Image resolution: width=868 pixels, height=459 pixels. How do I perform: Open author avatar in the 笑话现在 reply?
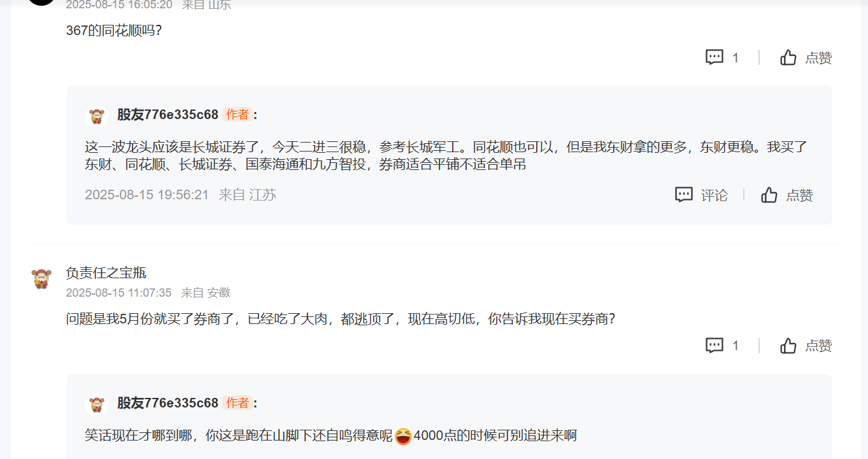coord(96,404)
